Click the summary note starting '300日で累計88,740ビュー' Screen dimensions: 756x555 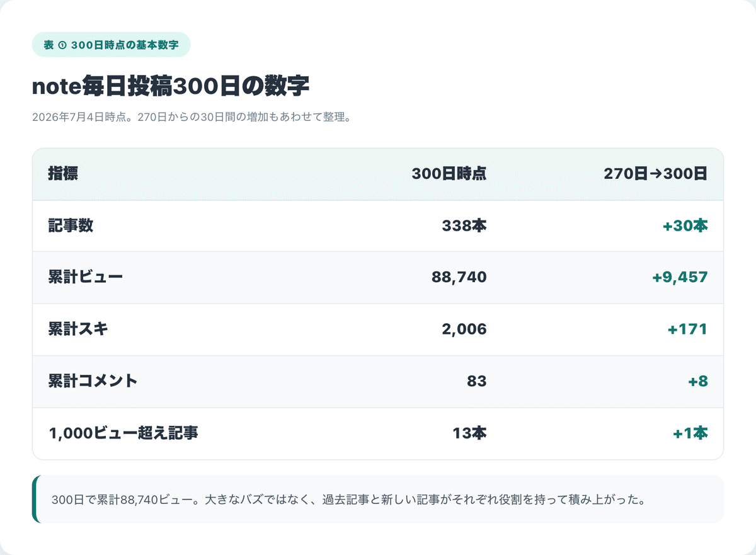click(378, 500)
